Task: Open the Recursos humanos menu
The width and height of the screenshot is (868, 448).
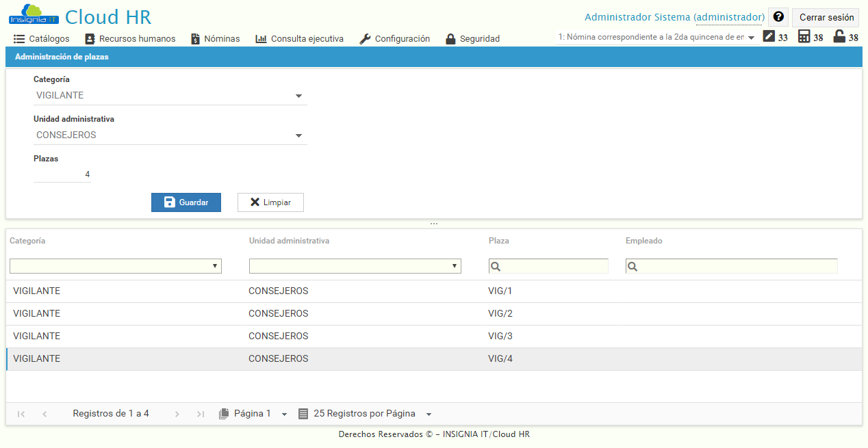Action: (x=130, y=38)
